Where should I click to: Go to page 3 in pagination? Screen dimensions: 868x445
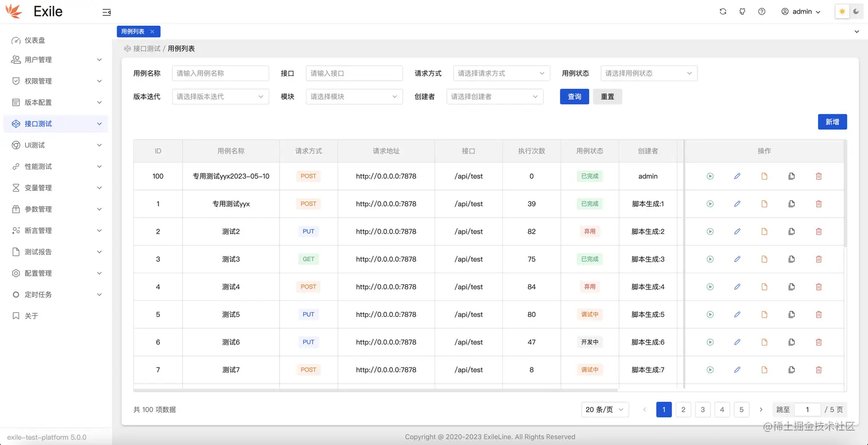702,409
